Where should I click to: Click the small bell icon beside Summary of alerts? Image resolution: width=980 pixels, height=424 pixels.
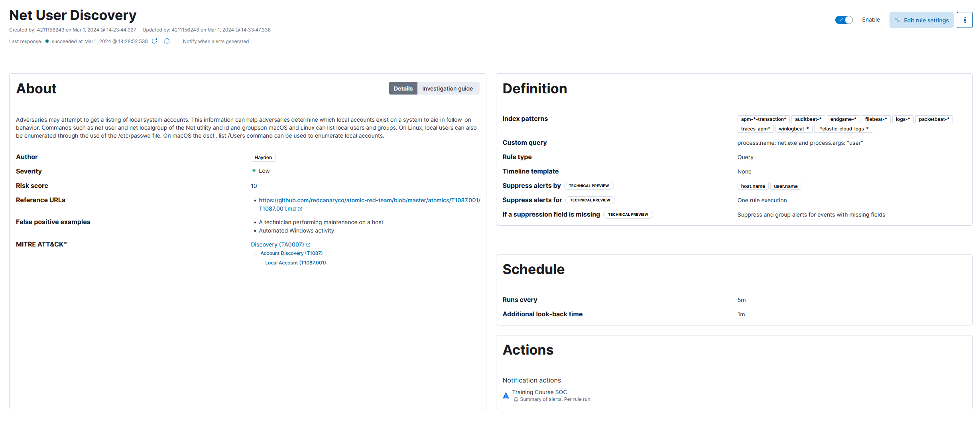coord(516,399)
